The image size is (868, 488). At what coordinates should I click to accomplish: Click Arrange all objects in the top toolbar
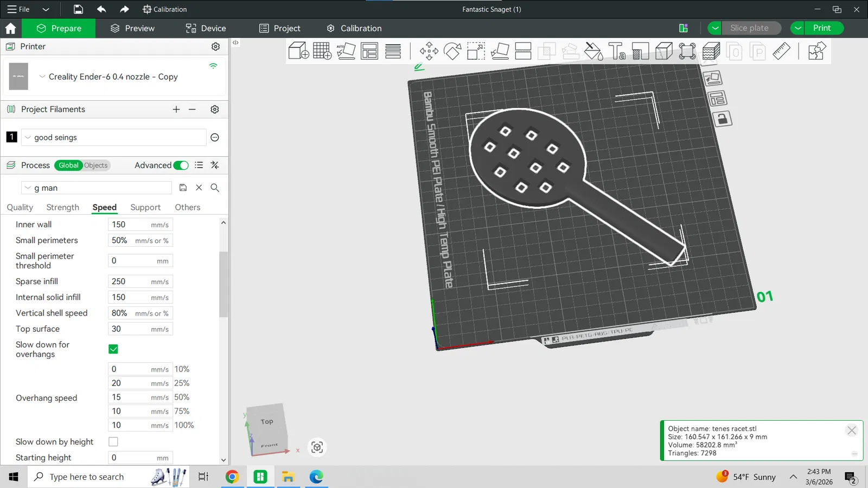point(369,51)
